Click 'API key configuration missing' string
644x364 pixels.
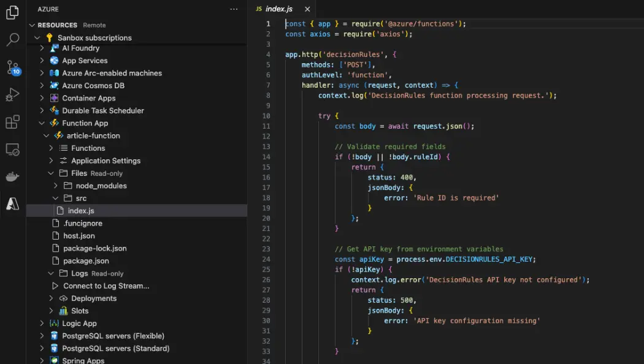pyautogui.click(x=477, y=321)
